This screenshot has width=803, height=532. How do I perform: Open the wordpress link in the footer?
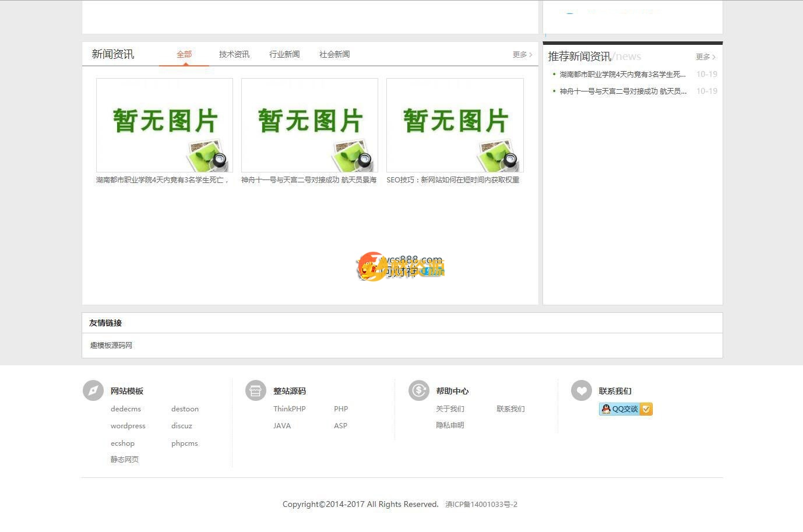[128, 425]
